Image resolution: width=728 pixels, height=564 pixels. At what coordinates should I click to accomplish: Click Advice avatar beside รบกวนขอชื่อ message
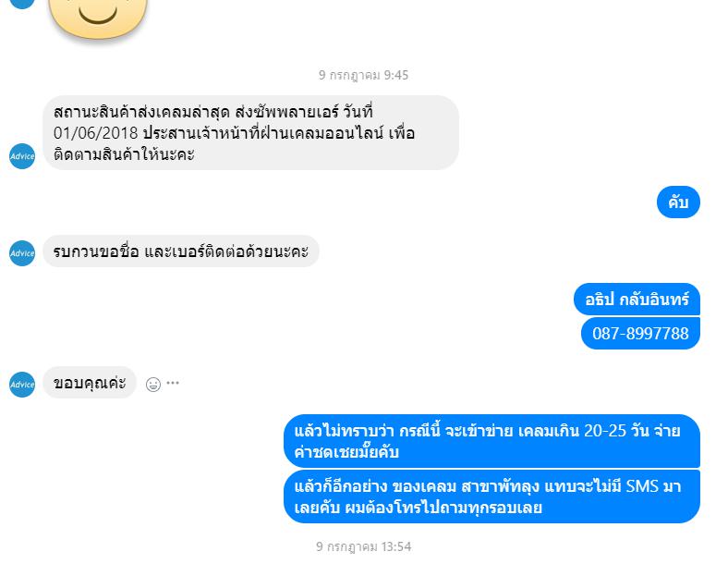22,253
